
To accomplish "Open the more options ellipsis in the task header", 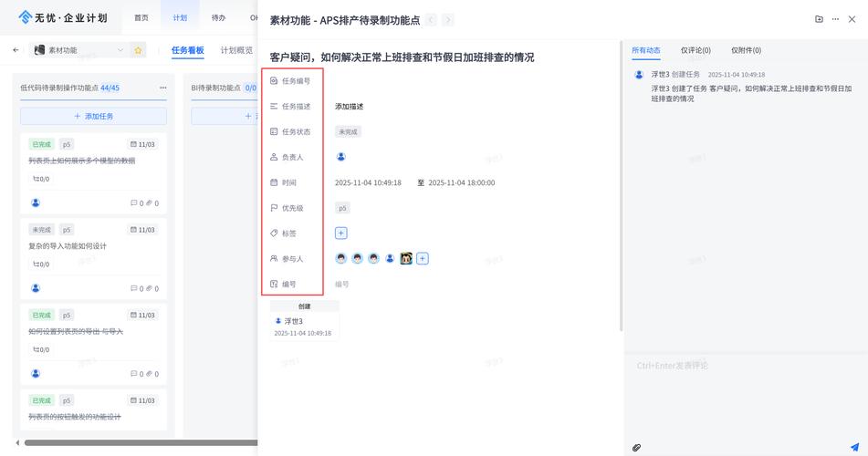I will [835, 19].
